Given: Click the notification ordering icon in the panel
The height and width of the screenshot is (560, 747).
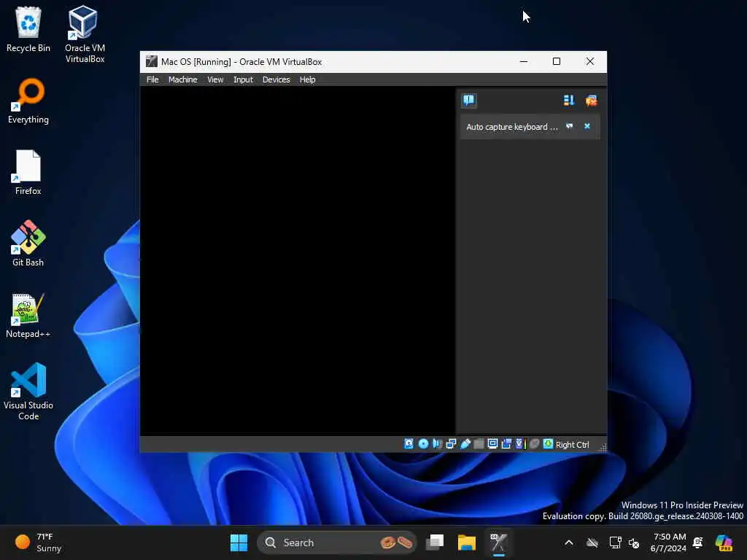Looking at the screenshot, I should pyautogui.click(x=569, y=100).
